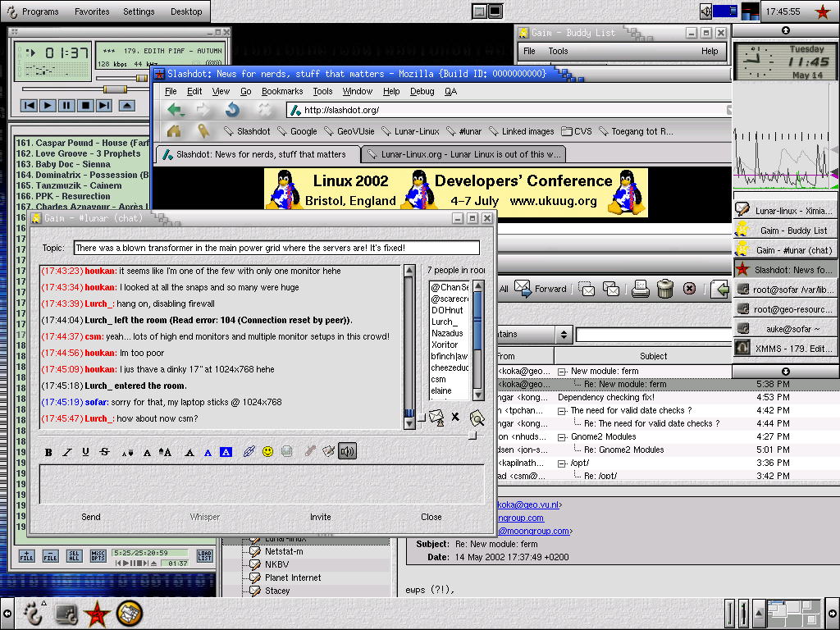Delete message using trash can icon
Screen dimensions: 840x630
coord(665,288)
